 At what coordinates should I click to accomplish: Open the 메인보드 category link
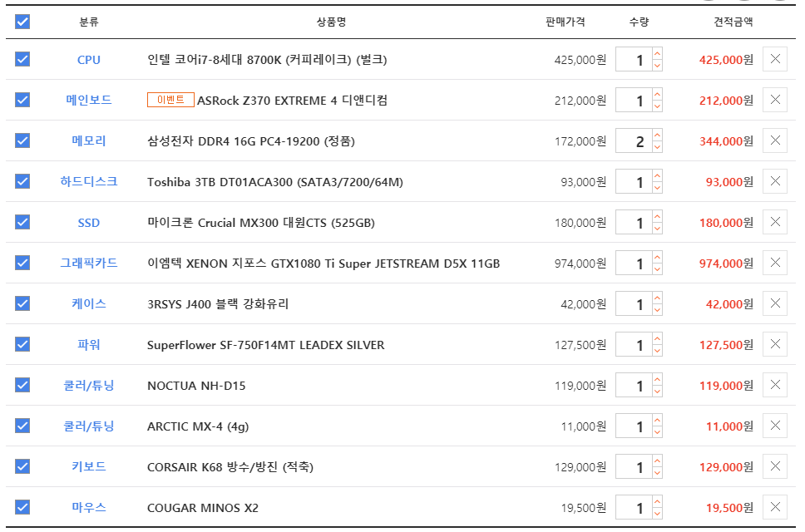89,100
